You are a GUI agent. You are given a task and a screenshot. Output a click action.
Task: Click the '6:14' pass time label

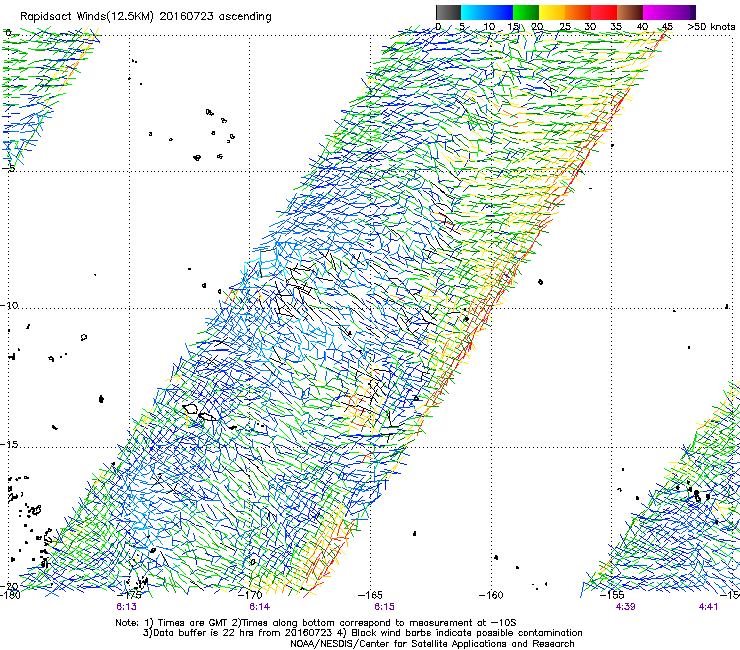pyautogui.click(x=260, y=607)
